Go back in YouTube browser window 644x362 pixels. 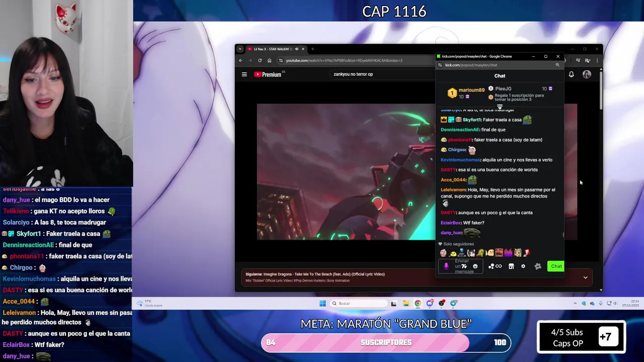240,60
